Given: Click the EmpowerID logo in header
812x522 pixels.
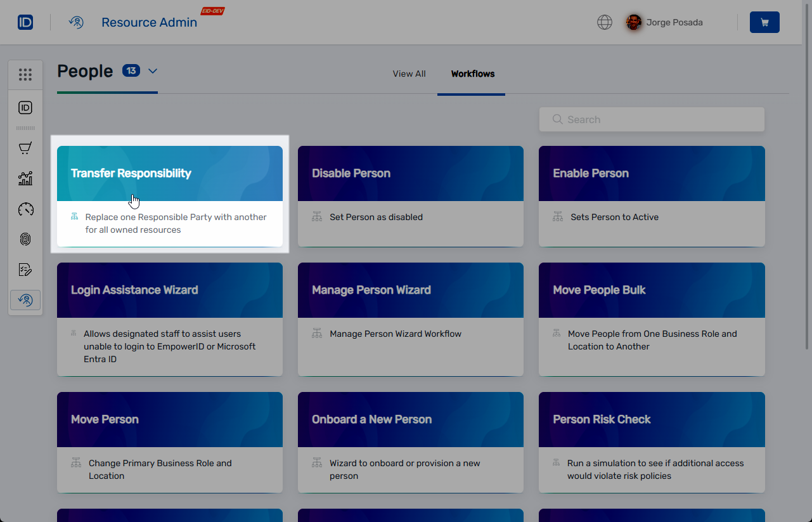Looking at the screenshot, I should click(x=25, y=22).
